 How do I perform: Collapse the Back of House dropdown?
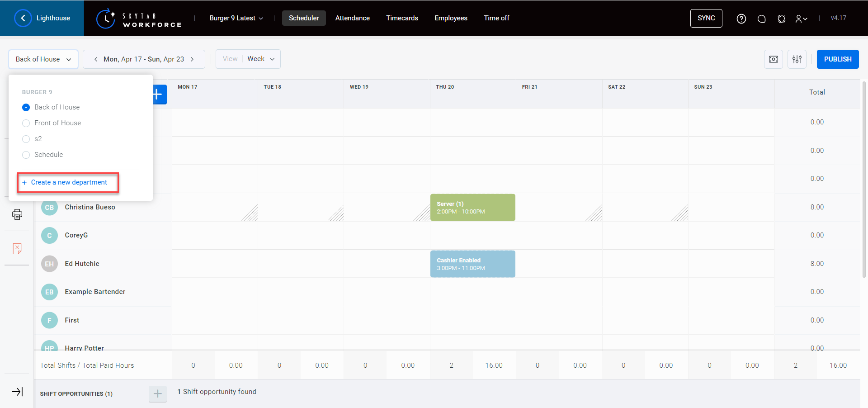[43, 59]
